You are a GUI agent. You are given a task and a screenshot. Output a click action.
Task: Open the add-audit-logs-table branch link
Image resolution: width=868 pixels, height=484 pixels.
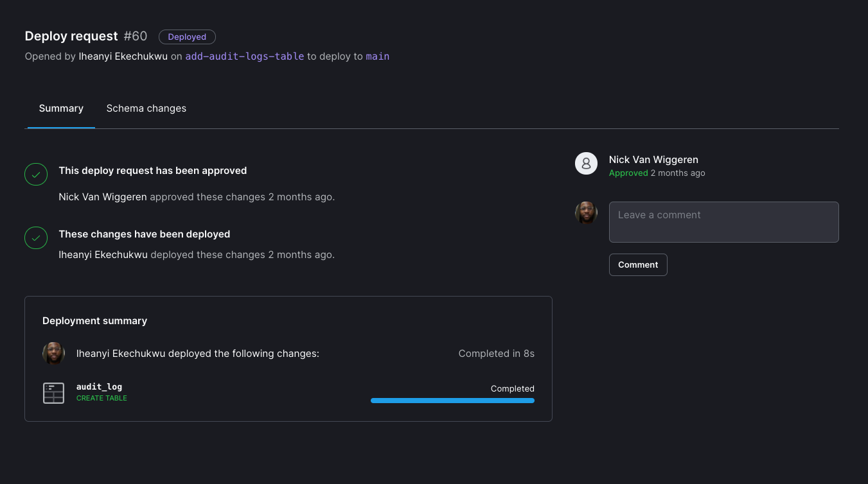coord(245,56)
